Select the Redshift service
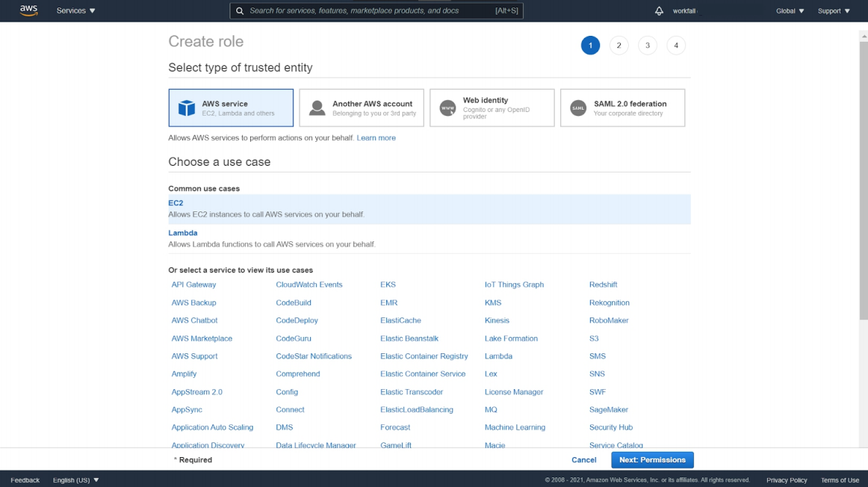 coord(603,285)
